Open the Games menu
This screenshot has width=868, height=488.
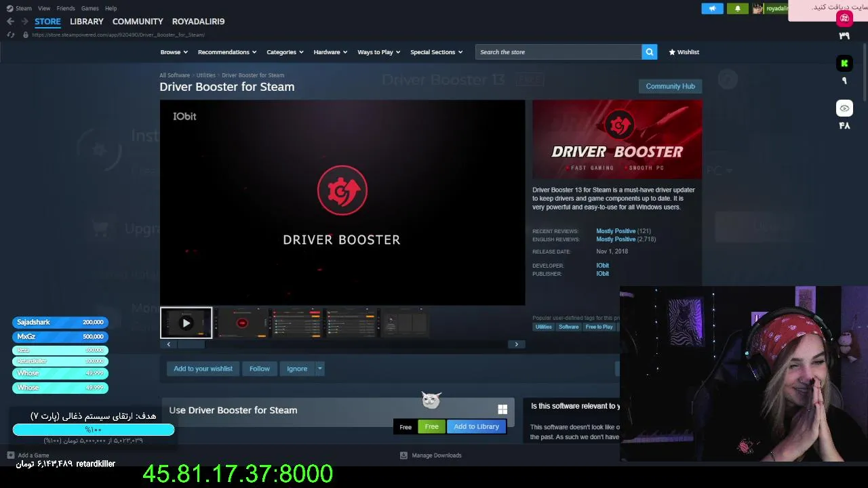pos(90,8)
